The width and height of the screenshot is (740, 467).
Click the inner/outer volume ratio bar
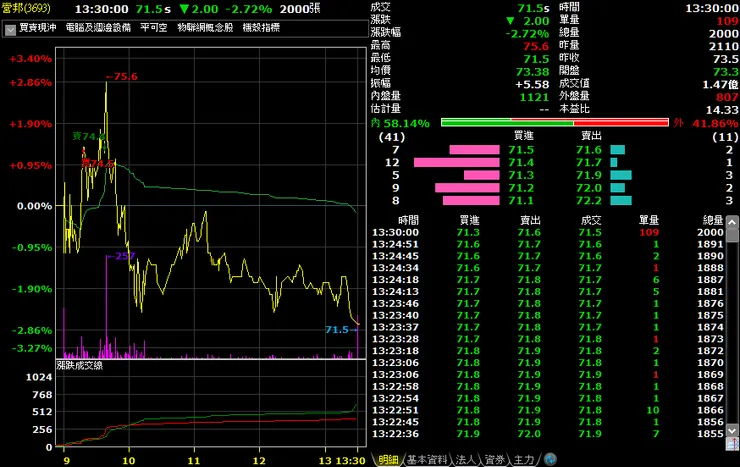(555, 123)
